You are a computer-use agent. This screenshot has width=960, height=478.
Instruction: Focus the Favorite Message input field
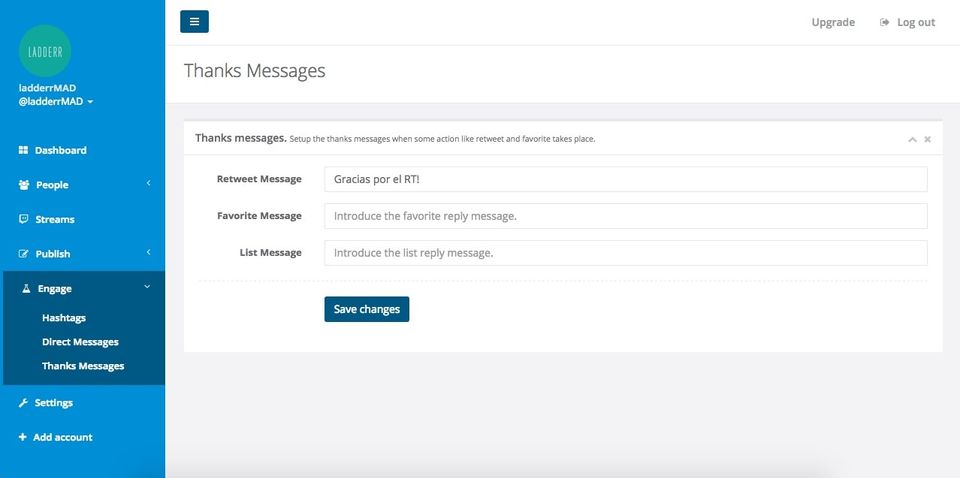pos(626,216)
